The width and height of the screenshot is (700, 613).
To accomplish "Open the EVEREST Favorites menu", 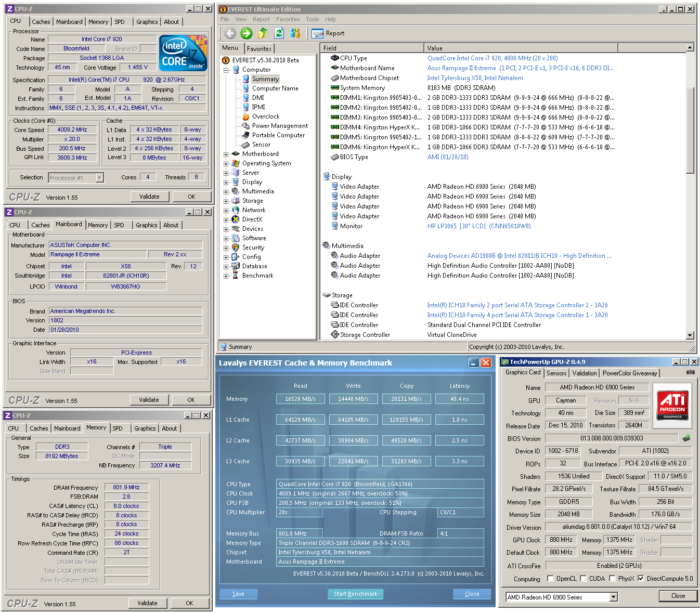I will tap(288, 19).
